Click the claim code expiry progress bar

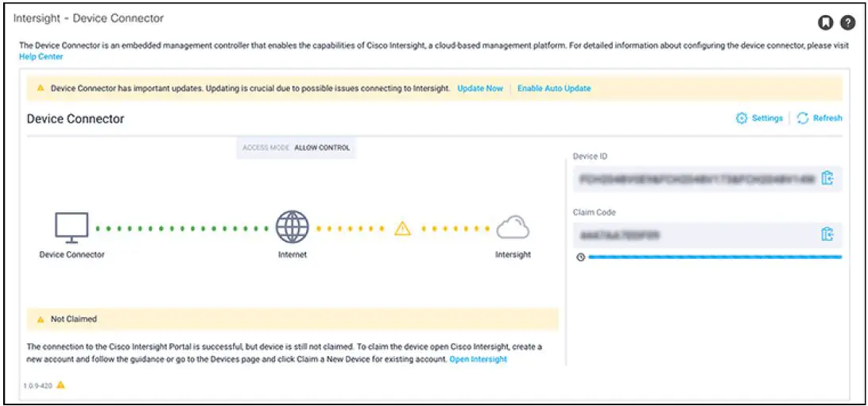[x=715, y=257]
